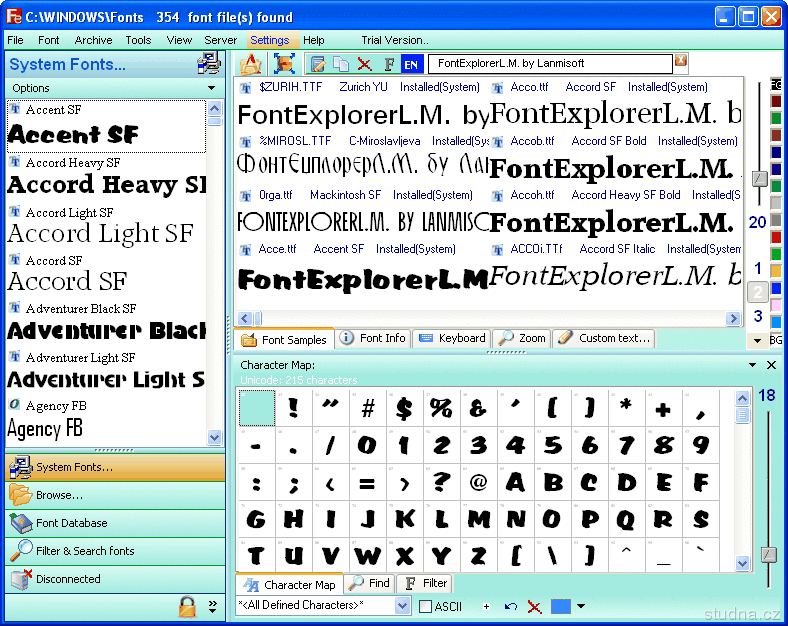Select column preset 2
Viewport: 788px width, 626px height.
click(x=758, y=292)
